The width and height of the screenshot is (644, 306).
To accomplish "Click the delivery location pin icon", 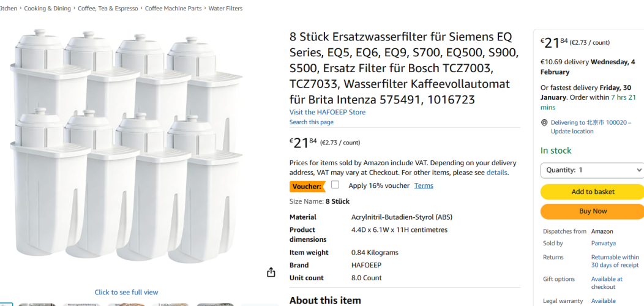I will click(x=544, y=123).
